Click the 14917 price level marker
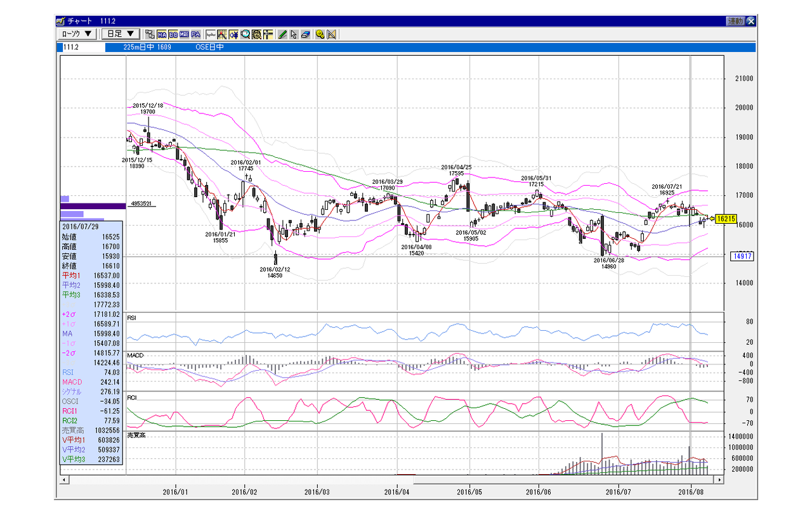The image size is (812, 514). pyautogui.click(x=742, y=257)
